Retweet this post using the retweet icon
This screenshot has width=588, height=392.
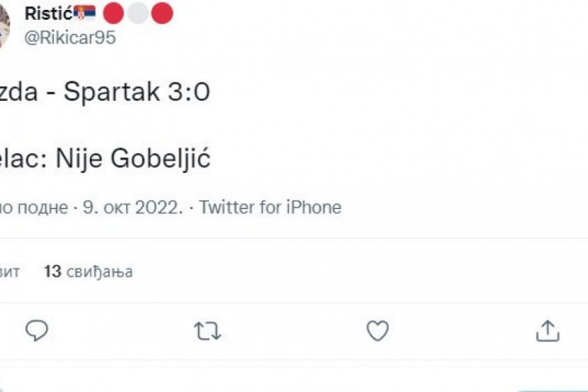[207, 331]
